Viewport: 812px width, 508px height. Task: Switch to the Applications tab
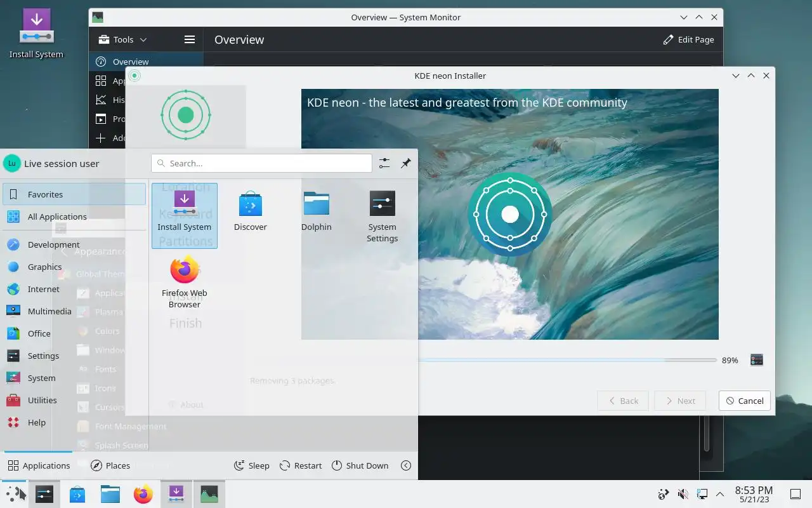(x=39, y=465)
